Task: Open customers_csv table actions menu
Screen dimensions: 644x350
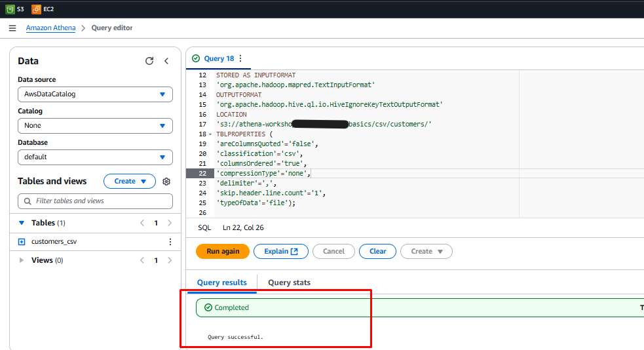Action: click(170, 242)
